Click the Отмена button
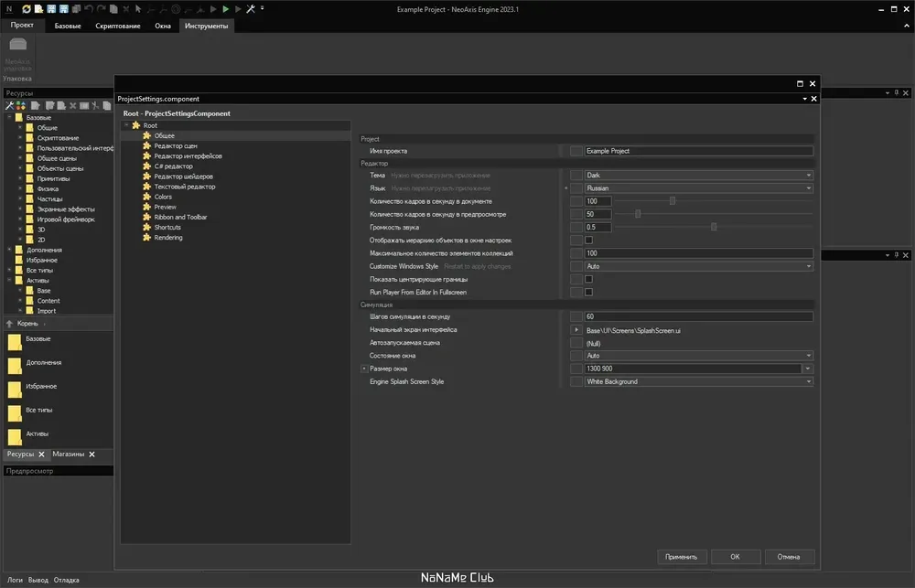Image resolution: width=915 pixels, height=588 pixels. (789, 557)
